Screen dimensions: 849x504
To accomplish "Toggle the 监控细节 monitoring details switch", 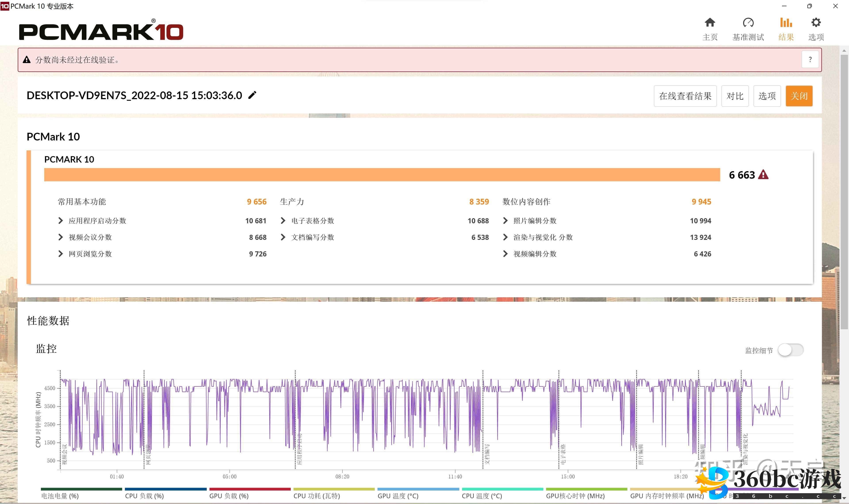I will [x=791, y=350].
